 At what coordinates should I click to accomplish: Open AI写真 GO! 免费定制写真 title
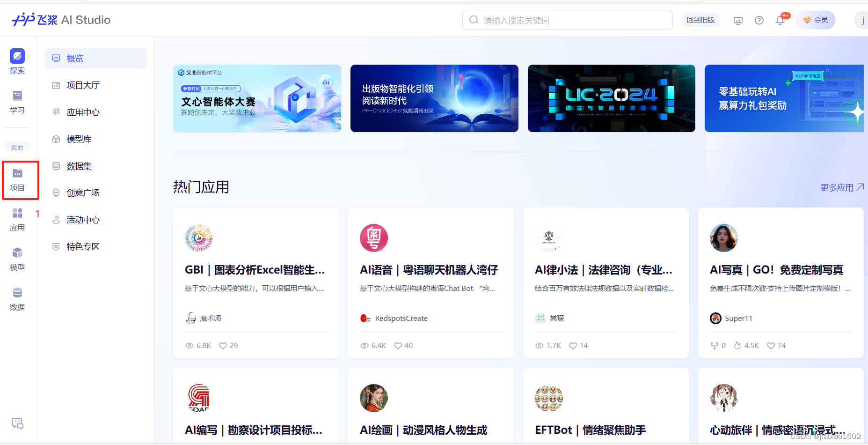[x=777, y=270]
